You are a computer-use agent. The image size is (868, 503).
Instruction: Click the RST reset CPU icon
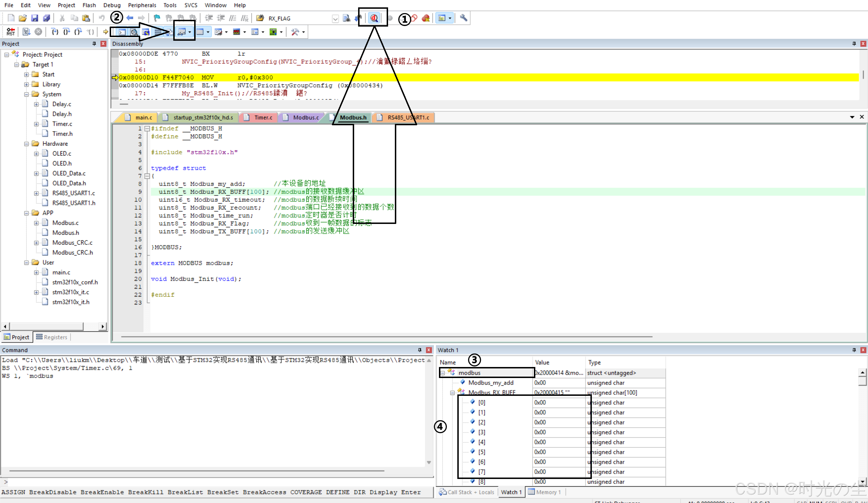click(11, 32)
